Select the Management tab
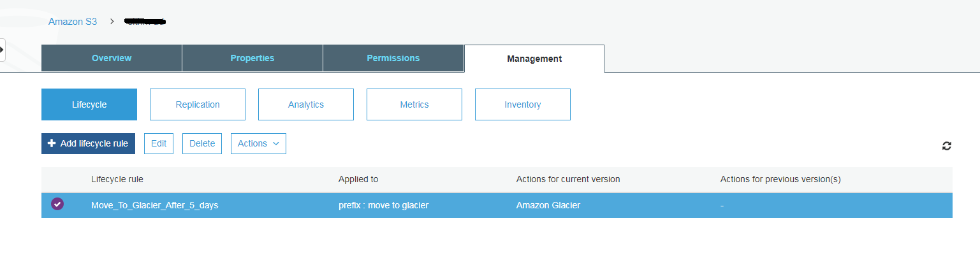This screenshot has height=258, width=980. [534, 59]
